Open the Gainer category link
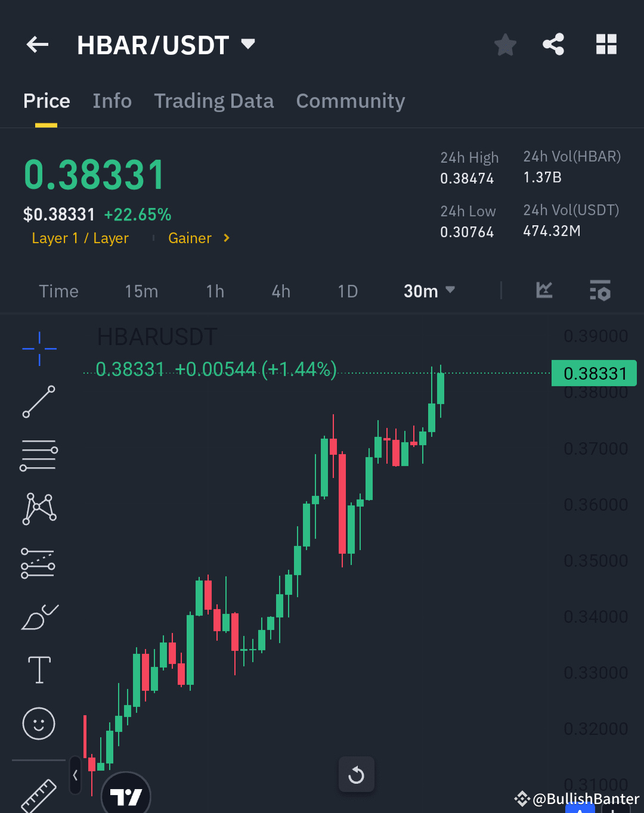The width and height of the screenshot is (644, 813). pyautogui.click(x=190, y=238)
